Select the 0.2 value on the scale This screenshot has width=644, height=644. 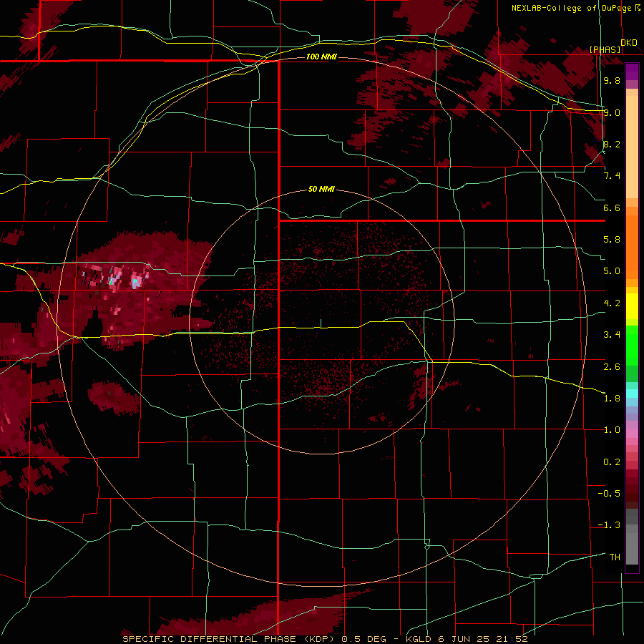(x=612, y=462)
